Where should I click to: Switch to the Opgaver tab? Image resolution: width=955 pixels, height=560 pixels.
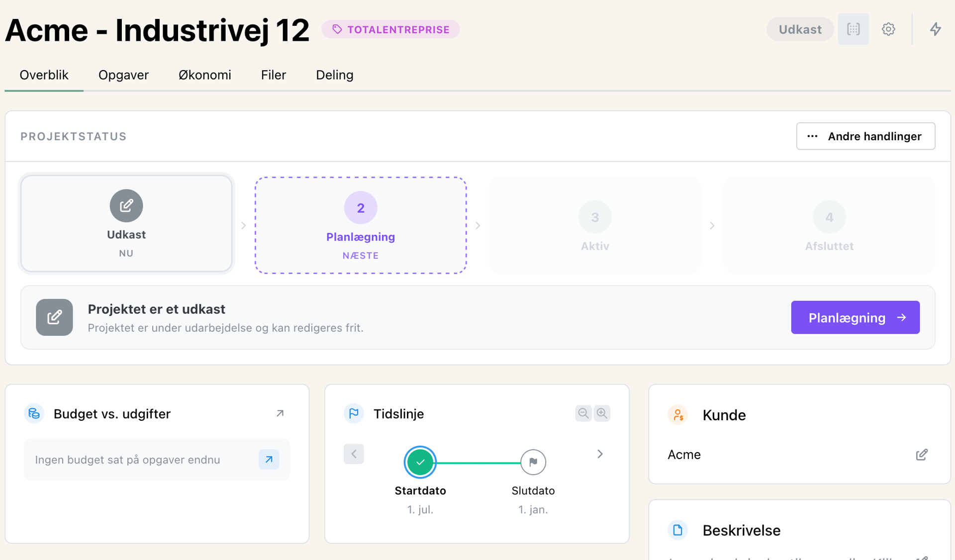tap(123, 75)
